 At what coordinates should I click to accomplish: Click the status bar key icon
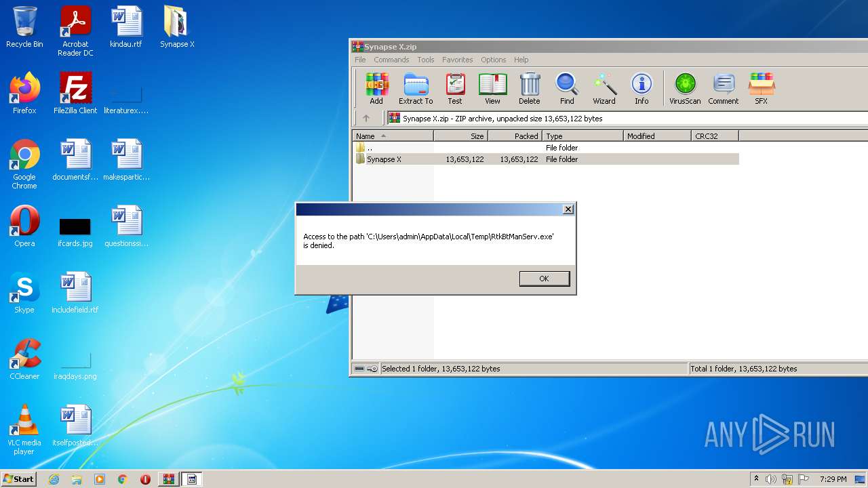pyautogui.click(x=372, y=369)
